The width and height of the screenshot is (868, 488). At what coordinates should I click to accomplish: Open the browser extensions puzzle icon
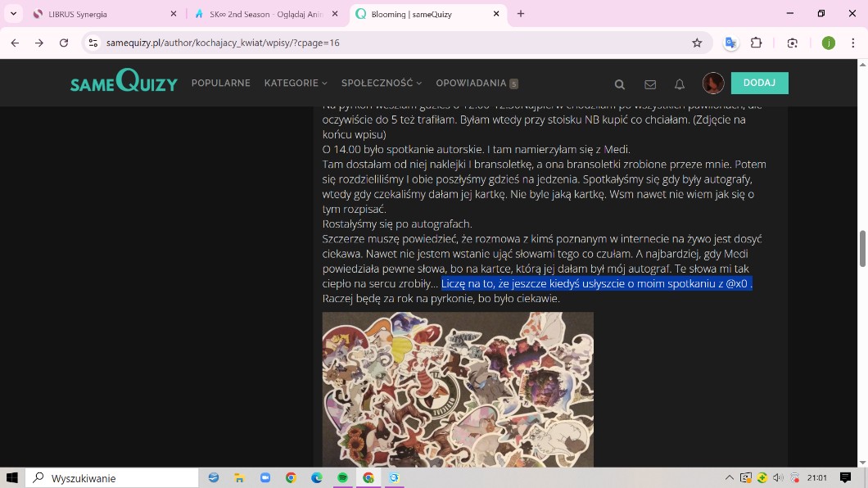tap(756, 43)
